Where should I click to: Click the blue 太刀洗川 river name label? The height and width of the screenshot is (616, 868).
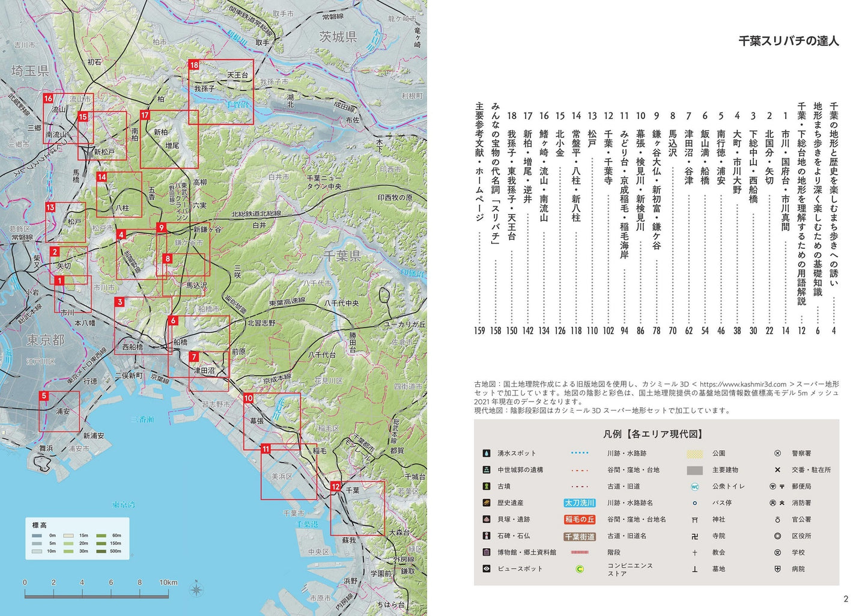point(580,503)
